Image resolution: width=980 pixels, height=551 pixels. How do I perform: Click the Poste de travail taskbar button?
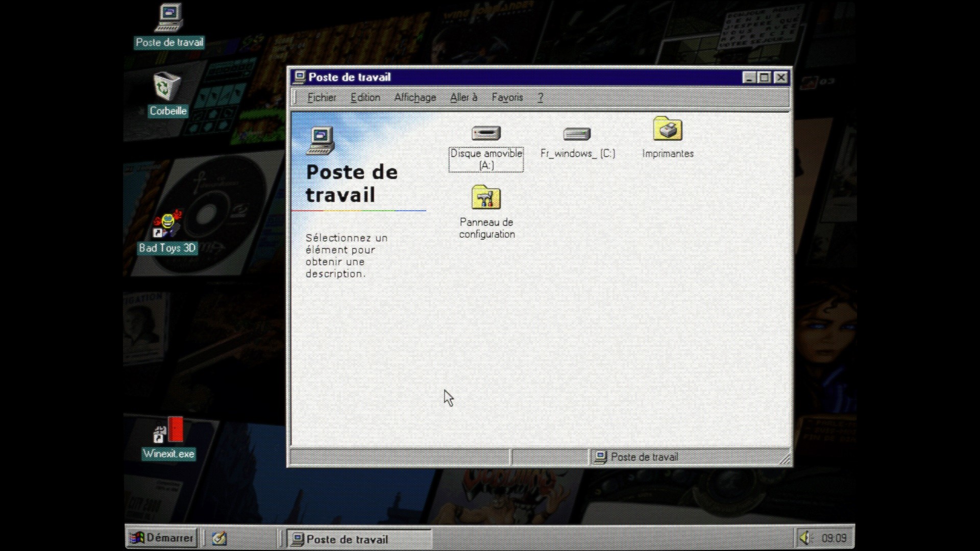(360, 539)
